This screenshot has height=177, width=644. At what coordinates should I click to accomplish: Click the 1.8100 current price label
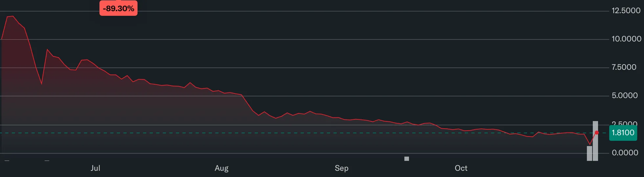[x=623, y=133]
